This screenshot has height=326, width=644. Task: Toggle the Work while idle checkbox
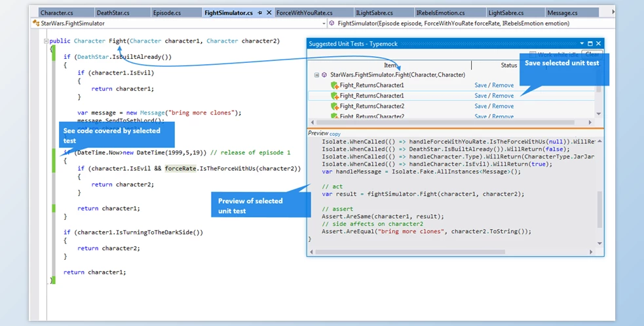coord(533,55)
